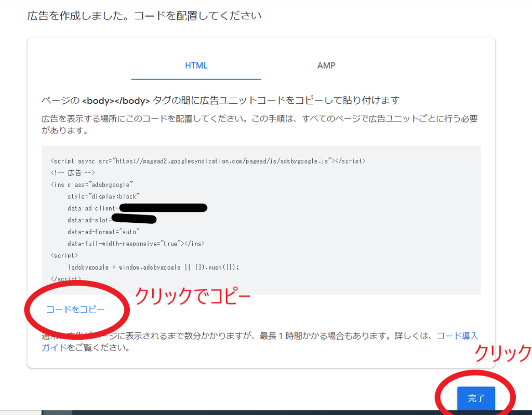532x415 pixels.
Task: Switch to the HTML tab
Action: 196,65
